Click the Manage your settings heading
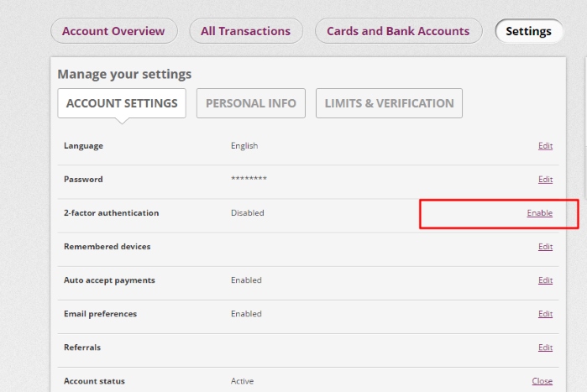 click(124, 75)
